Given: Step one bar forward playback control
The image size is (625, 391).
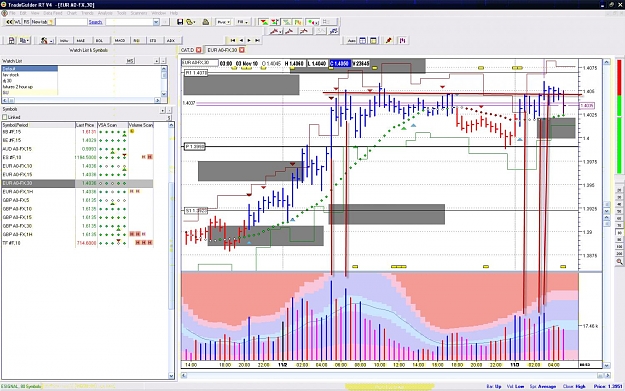Looking at the screenshot, I should pos(249,40).
